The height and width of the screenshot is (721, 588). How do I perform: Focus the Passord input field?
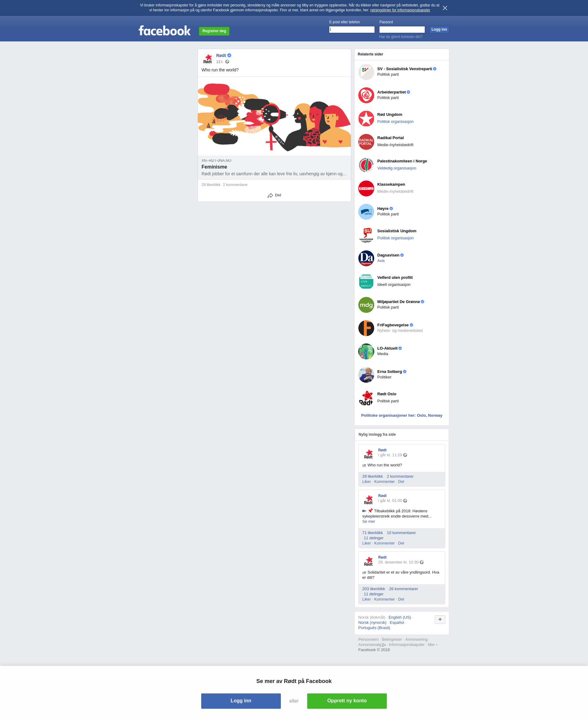click(402, 29)
